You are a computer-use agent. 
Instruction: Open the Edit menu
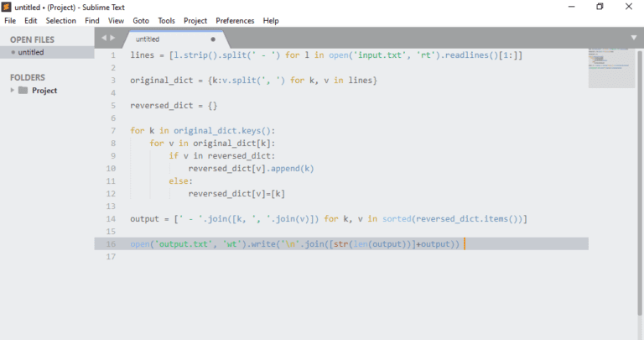tap(30, 20)
